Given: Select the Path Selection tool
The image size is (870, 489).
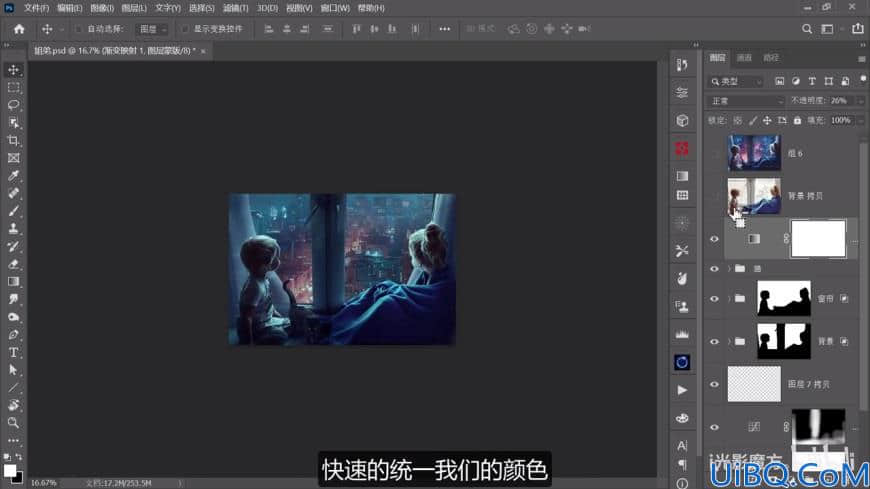Looking at the screenshot, I should pos(13,370).
